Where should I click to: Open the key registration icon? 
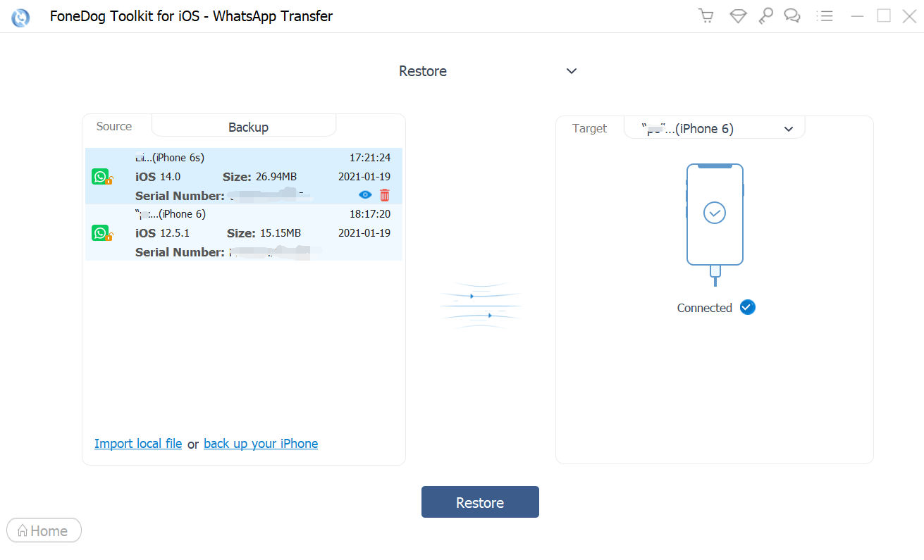pyautogui.click(x=765, y=15)
